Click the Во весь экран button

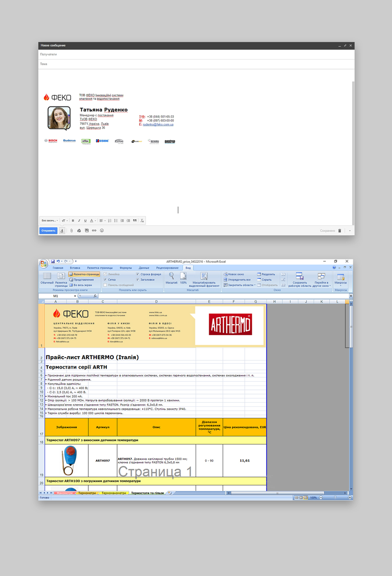(x=81, y=285)
